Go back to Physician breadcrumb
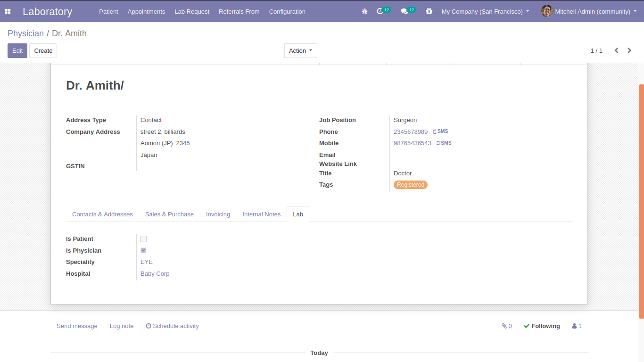Viewport: 644px width, 362px height. pyautogui.click(x=25, y=33)
